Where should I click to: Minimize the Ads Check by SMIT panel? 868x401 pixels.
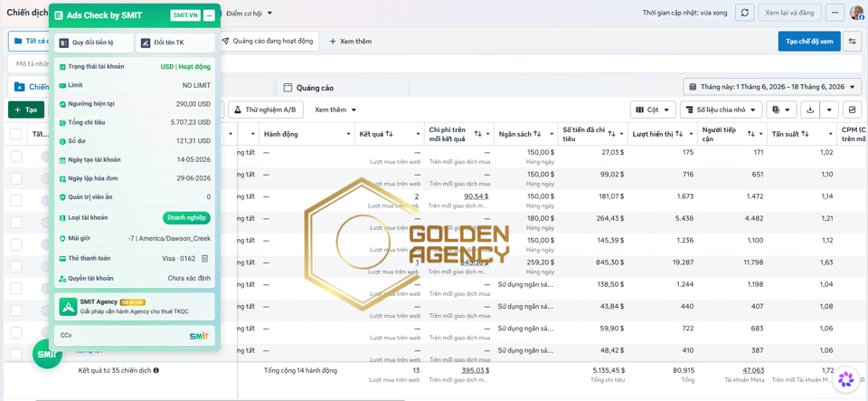(209, 15)
